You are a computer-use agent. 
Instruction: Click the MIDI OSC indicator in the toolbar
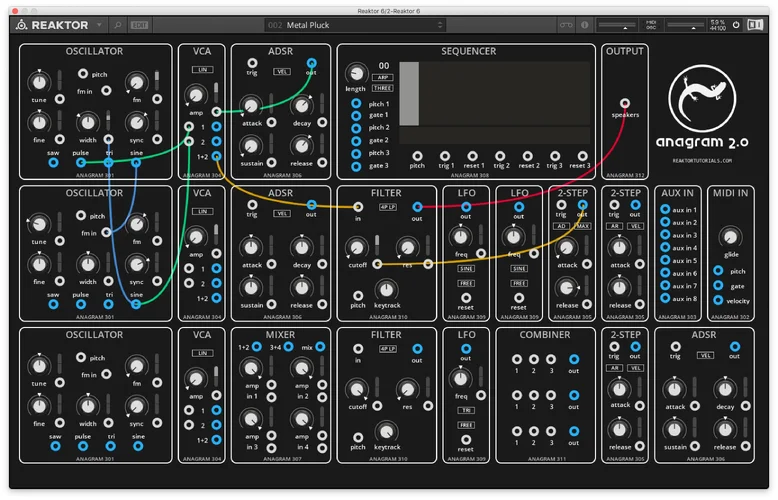coord(651,25)
